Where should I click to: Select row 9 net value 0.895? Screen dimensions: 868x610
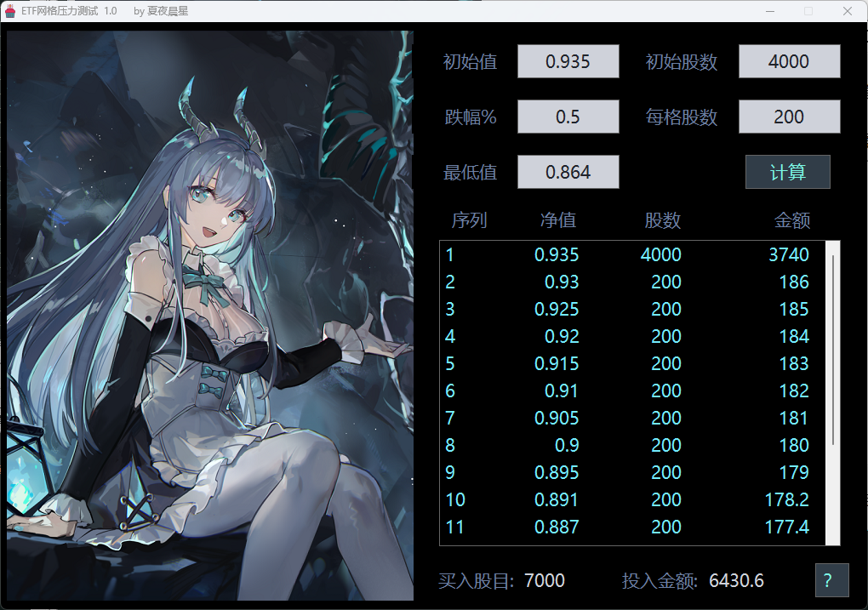coord(557,472)
